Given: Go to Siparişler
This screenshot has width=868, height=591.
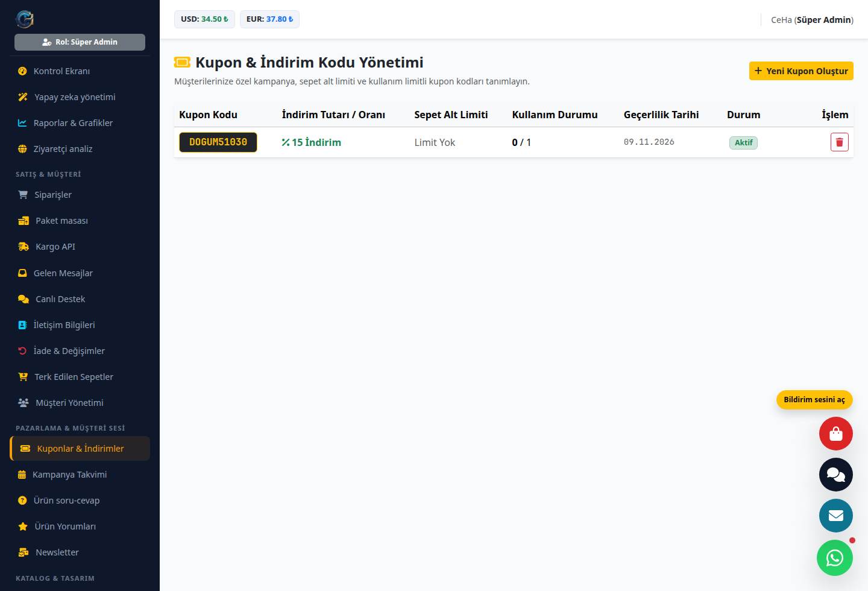Looking at the screenshot, I should click(x=80, y=195).
